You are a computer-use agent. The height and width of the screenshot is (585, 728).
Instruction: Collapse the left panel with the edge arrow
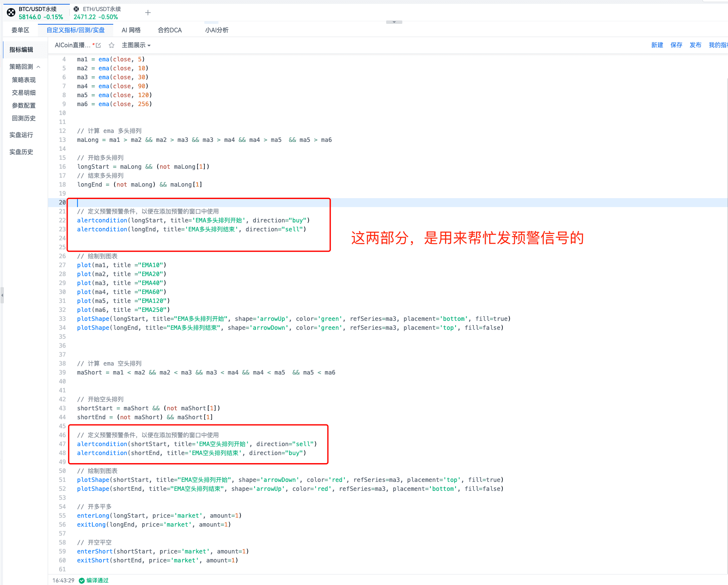(x=2, y=295)
